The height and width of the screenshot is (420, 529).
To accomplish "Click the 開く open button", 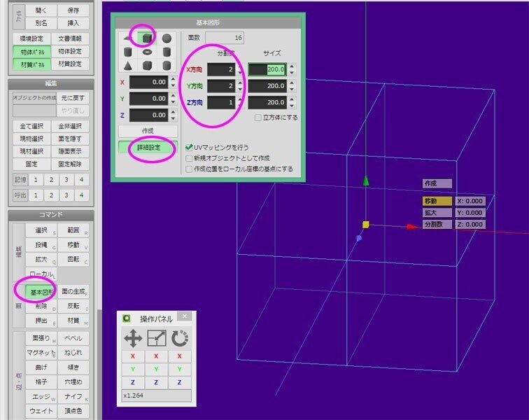I will pyautogui.click(x=41, y=10).
